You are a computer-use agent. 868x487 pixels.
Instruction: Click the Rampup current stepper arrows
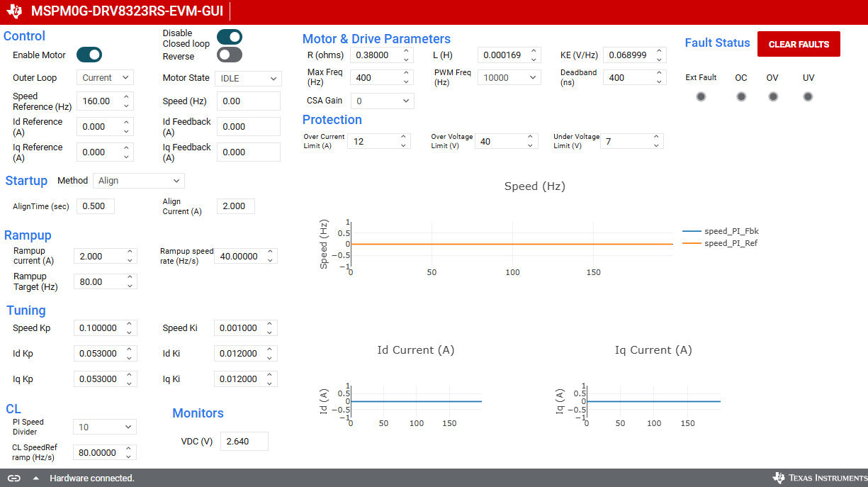pos(130,256)
